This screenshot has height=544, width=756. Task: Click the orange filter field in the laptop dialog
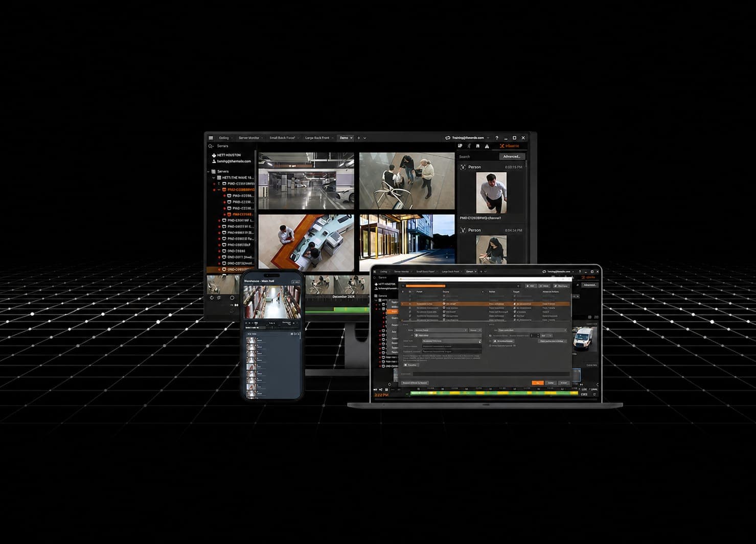click(x=426, y=286)
